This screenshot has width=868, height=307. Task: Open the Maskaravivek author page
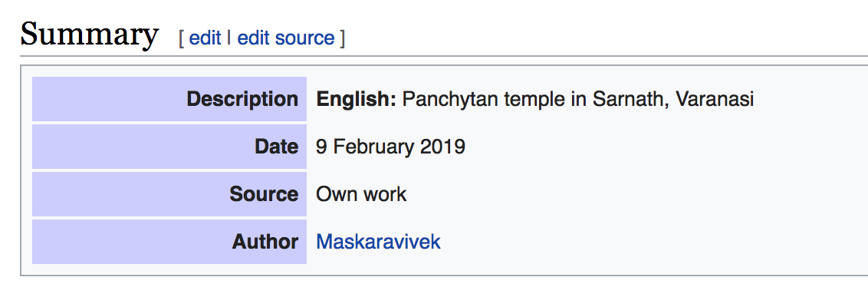(378, 242)
